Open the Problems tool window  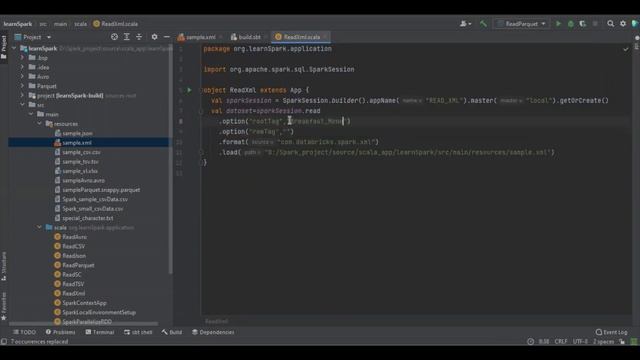tap(60, 332)
